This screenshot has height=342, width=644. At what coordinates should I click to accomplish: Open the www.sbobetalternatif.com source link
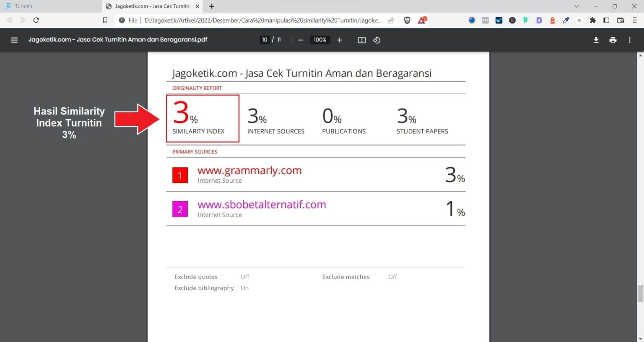262,205
